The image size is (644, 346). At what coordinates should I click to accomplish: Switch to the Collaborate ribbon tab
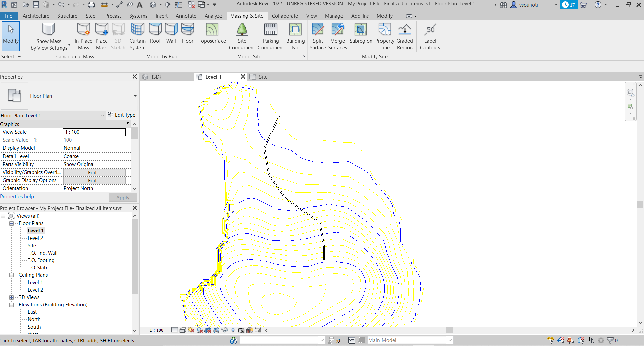coord(285,16)
